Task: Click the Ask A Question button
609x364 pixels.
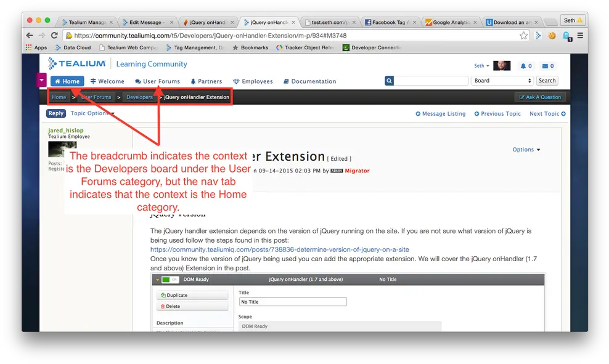Action: tap(540, 97)
